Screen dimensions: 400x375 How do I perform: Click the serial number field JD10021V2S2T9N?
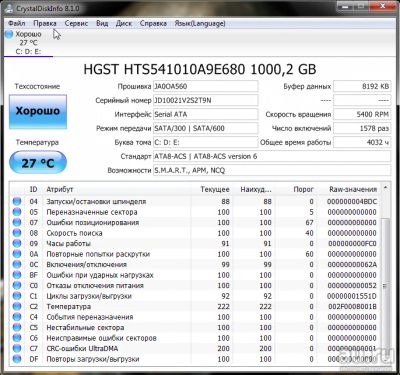tap(205, 100)
